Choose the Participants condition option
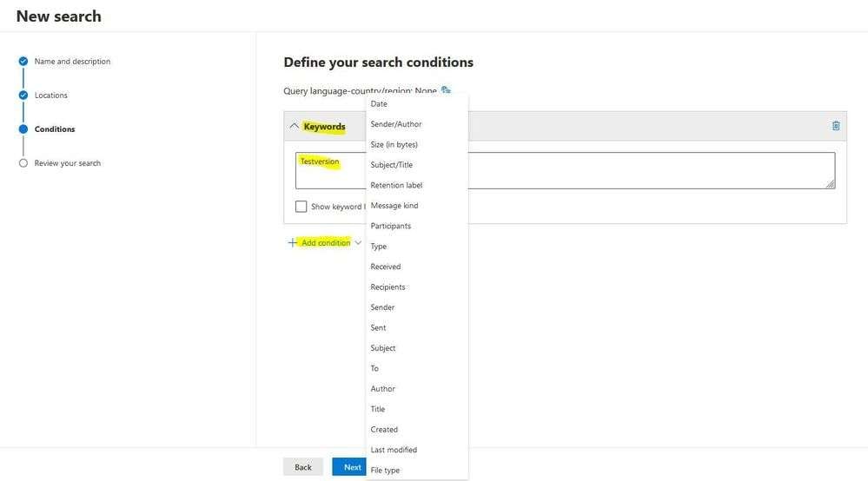The width and height of the screenshot is (868, 481). [390, 226]
